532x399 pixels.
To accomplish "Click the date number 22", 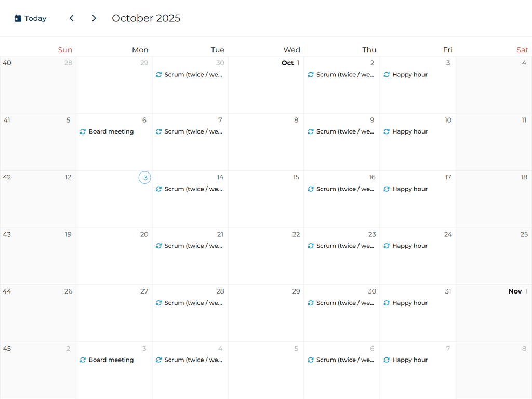I will click(x=296, y=234).
